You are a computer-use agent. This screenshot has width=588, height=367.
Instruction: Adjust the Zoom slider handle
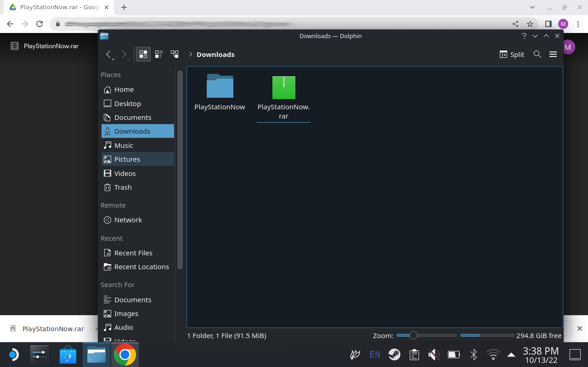[413, 335]
